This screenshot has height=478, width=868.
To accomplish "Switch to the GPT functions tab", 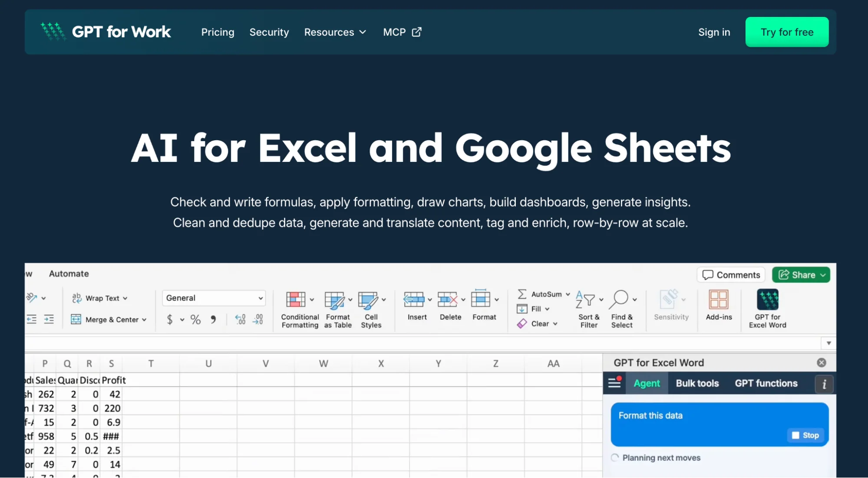I will [x=766, y=384].
